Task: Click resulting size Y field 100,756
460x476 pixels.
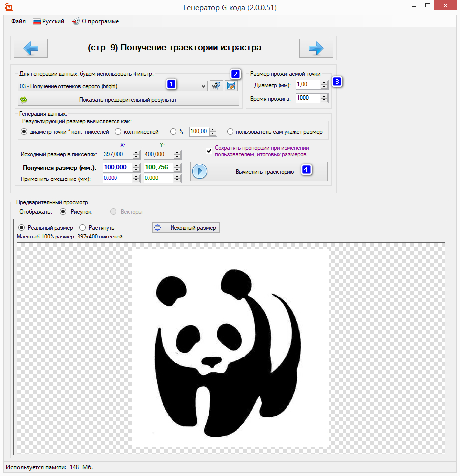Action: (159, 167)
